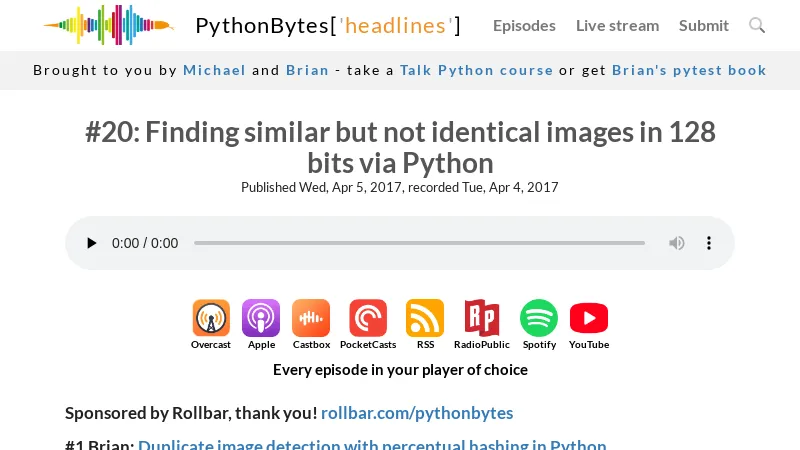Open the Live stream page
This screenshot has height=450, width=800.
click(617, 25)
